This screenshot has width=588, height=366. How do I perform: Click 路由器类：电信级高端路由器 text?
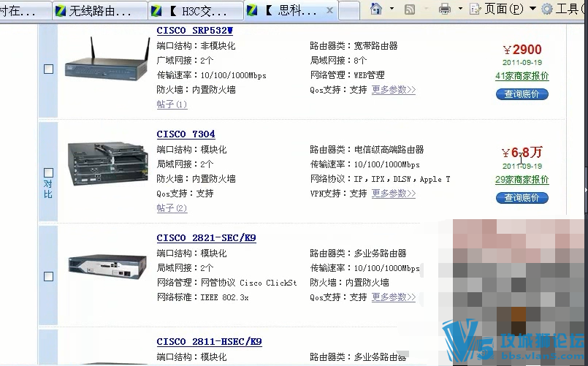pos(367,150)
